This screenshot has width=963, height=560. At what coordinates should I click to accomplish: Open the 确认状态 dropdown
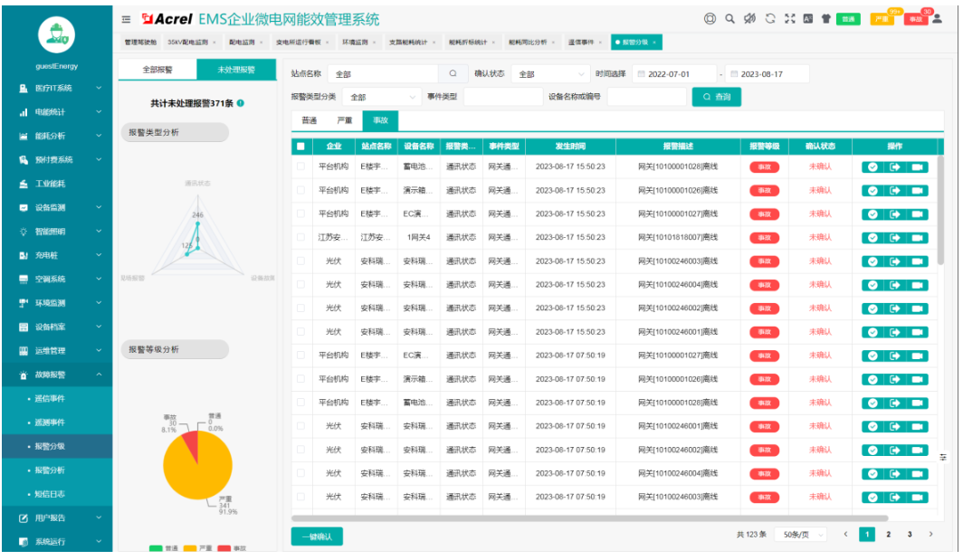550,73
